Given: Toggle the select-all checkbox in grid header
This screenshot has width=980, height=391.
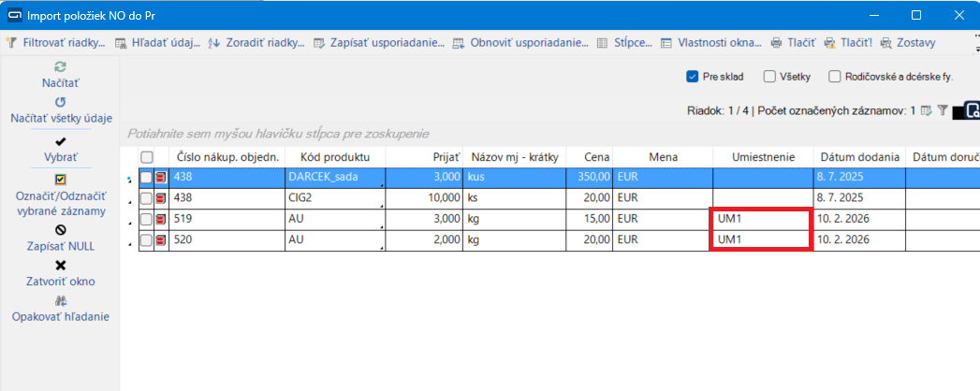Looking at the screenshot, I should pyautogui.click(x=146, y=157).
